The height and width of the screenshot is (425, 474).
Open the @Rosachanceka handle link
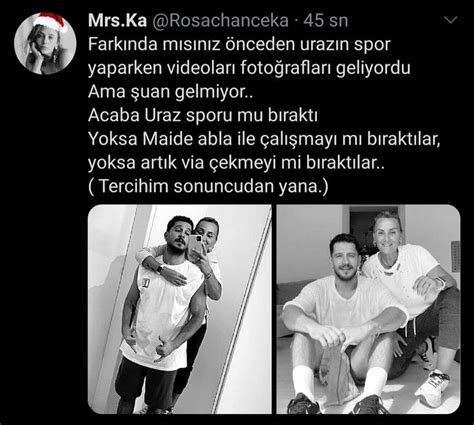[x=220, y=21]
